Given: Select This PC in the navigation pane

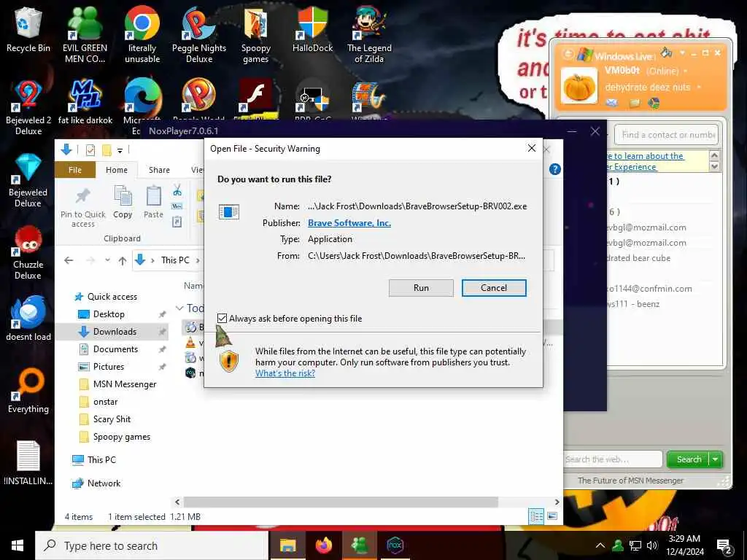Looking at the screenshot, I should pos(101,459).
